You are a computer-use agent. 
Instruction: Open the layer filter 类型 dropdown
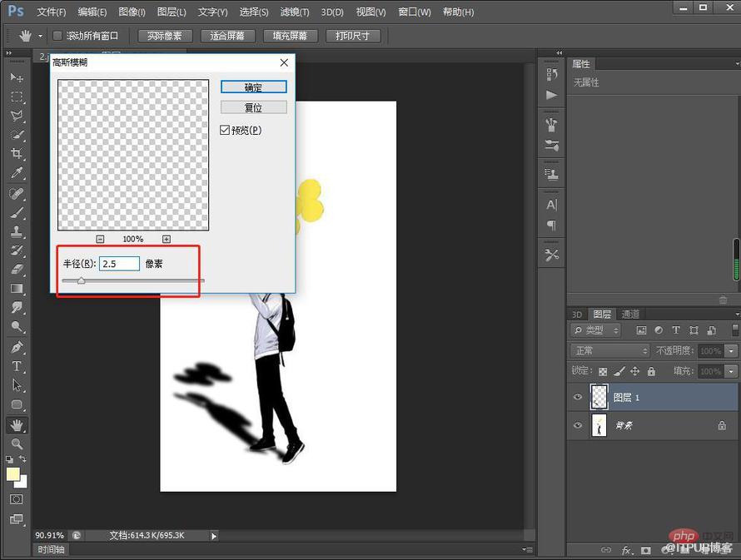point(595,330)
